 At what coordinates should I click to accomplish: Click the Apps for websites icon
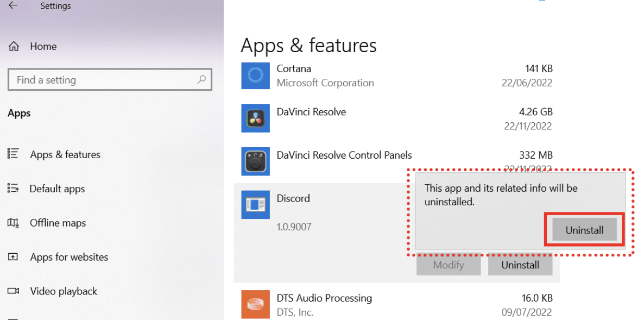tap(13, 257)
